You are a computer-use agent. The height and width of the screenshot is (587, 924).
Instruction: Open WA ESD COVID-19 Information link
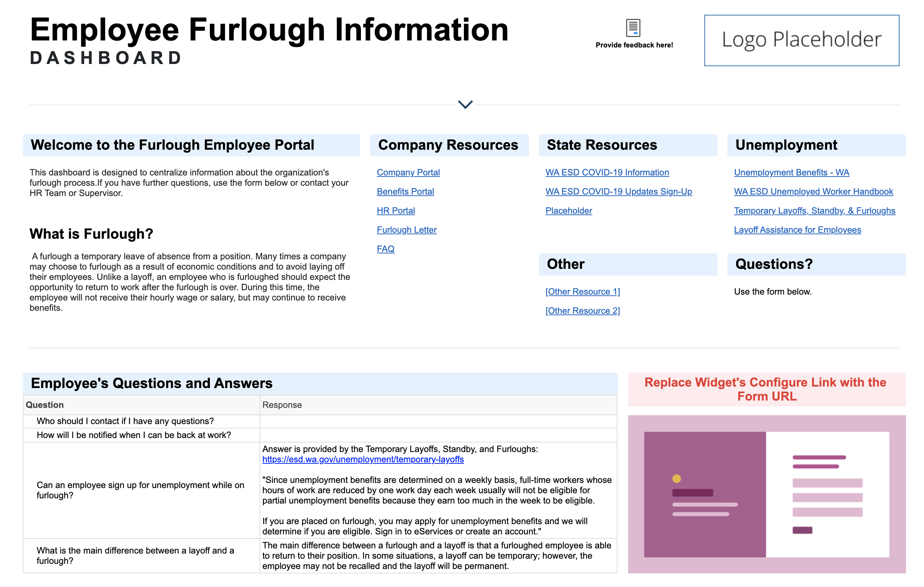pos(607,172)
